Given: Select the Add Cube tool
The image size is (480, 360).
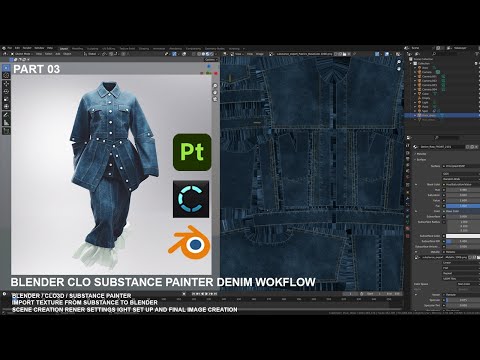Looking at the screenshot, I should coord(6,131).
